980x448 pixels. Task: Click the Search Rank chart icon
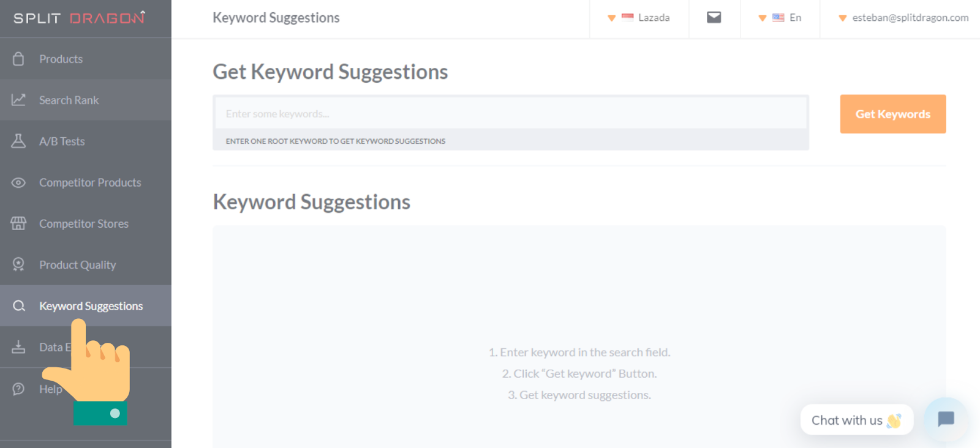point(18,100)
